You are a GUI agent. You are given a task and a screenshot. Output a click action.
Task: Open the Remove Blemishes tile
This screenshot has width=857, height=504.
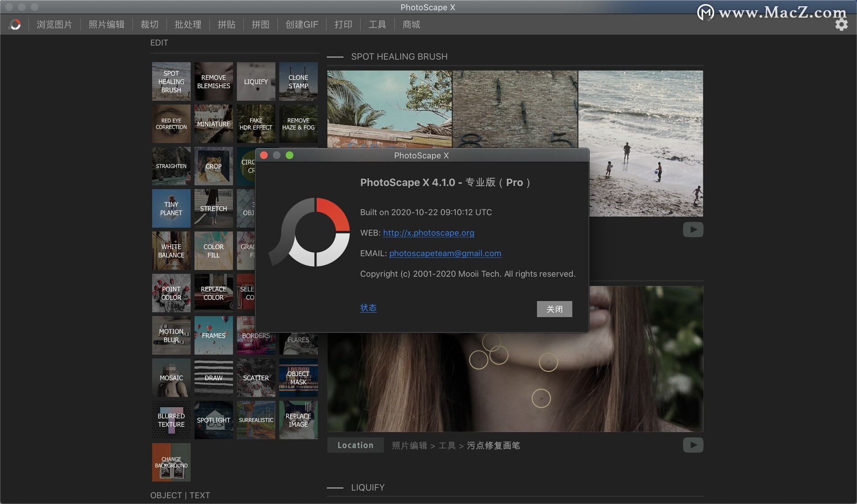(x=213, y=81)
